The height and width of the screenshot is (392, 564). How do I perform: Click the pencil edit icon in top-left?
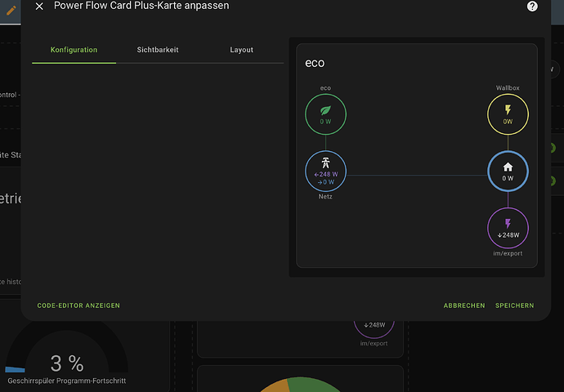point(11,11)
